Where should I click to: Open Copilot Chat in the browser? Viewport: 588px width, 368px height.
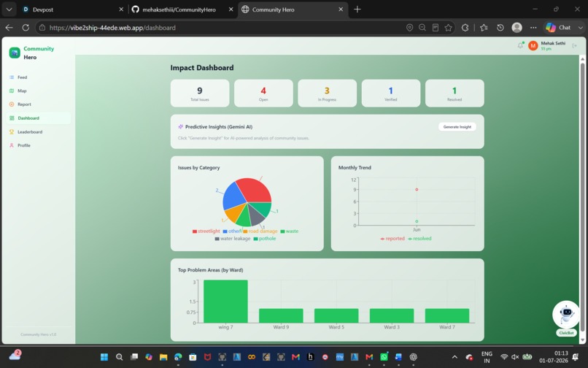click(558, 28)
